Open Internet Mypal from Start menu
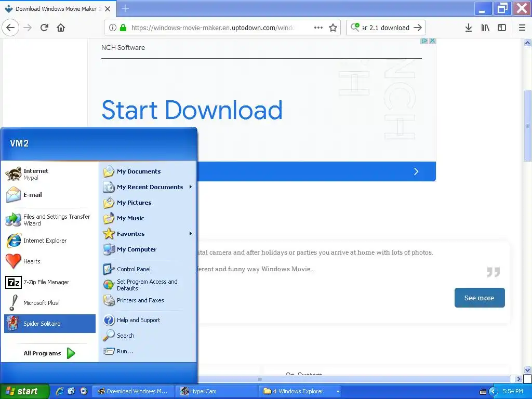The height and width of the screenshot is (399, 532). (x=50, y=174)
